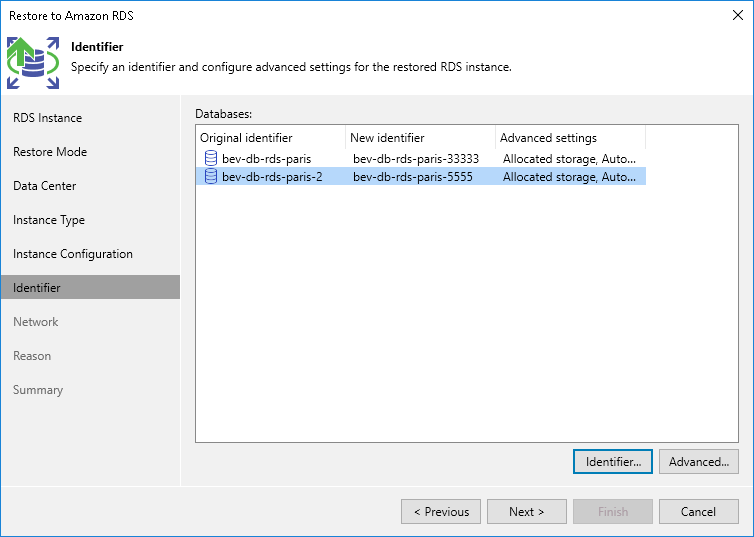The image size is (754, 537).
Task: Click the database icon beside bev-db-rds-paris
Action: [210, 158]
